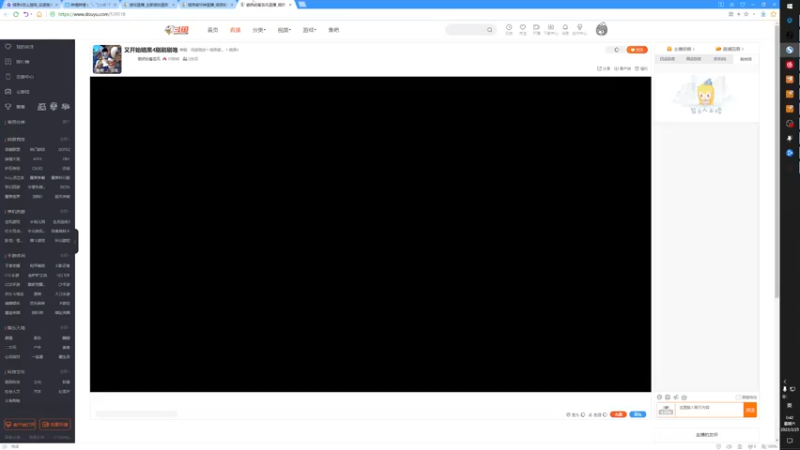Click the red pill button below the player
Image resolution: width=800 pixels, height=450 pixels.
(x=618, y=414)
